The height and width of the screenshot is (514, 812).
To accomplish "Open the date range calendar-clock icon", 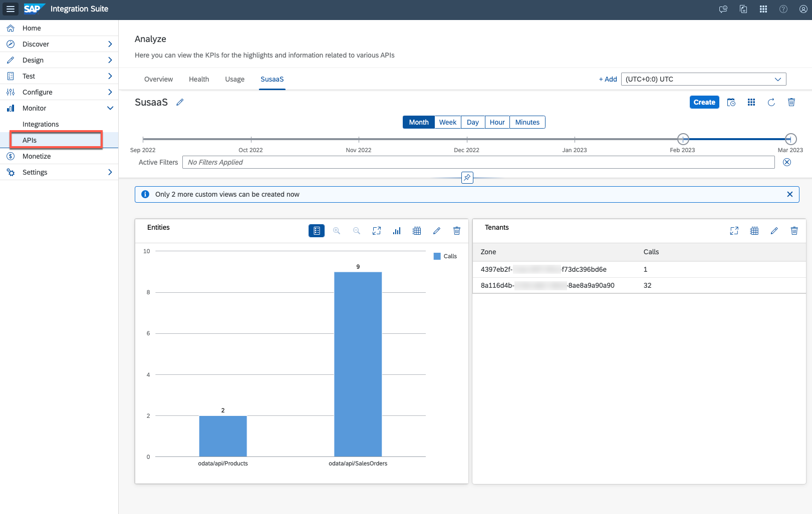I will (731, 102).
